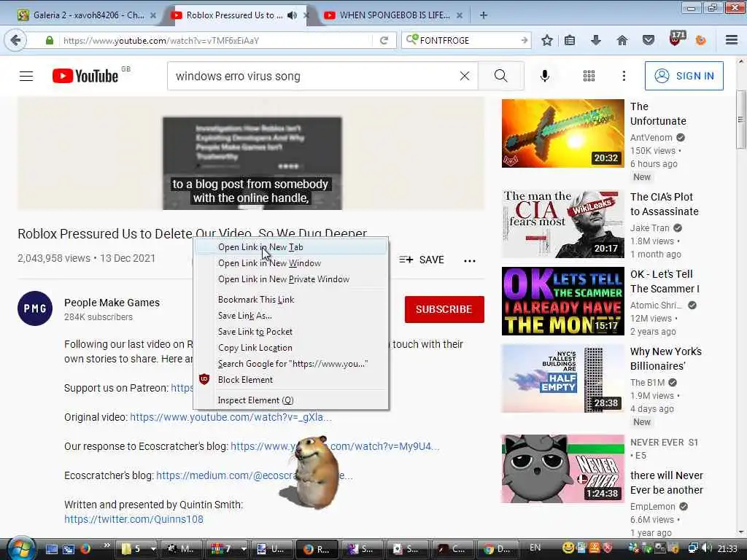Select Bookmark This Link
This screenshot has height=560, width=747.
[x=291, y=300]
